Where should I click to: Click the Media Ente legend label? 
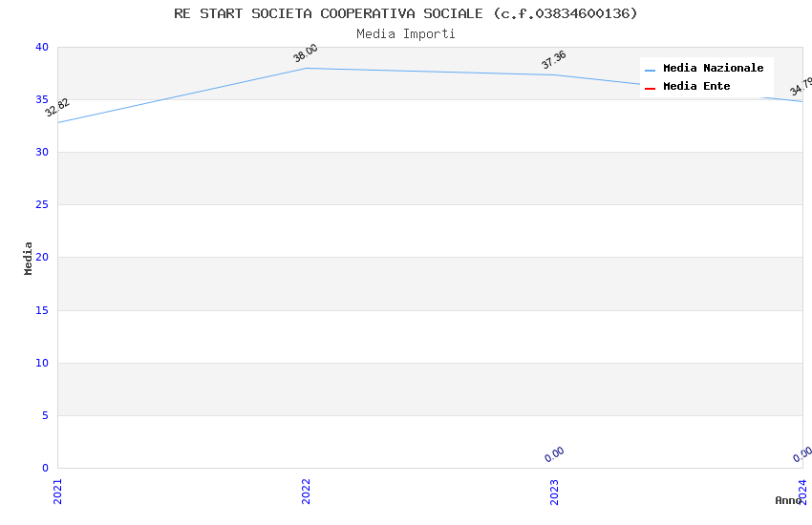pyautogui.click(x=696, y=87)
